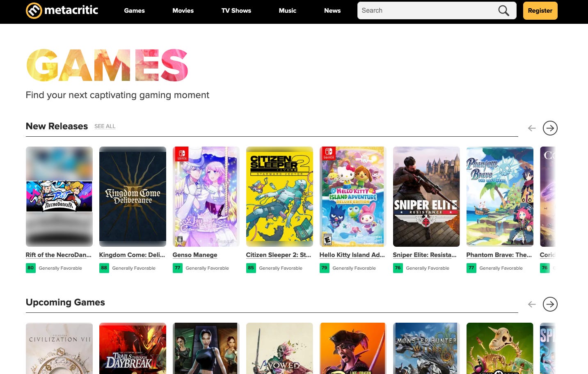Click the 77 score badge for Genso Manege

(178, 268)
